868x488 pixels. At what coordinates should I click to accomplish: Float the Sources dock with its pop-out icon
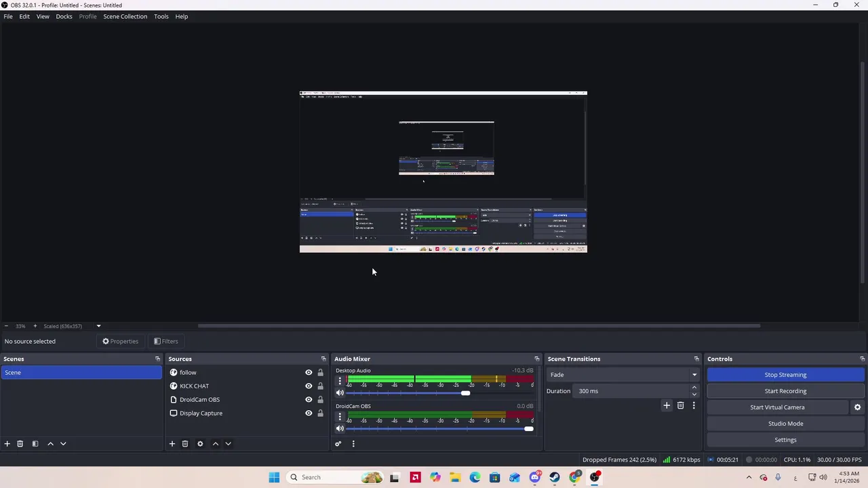tap(323, 359)
